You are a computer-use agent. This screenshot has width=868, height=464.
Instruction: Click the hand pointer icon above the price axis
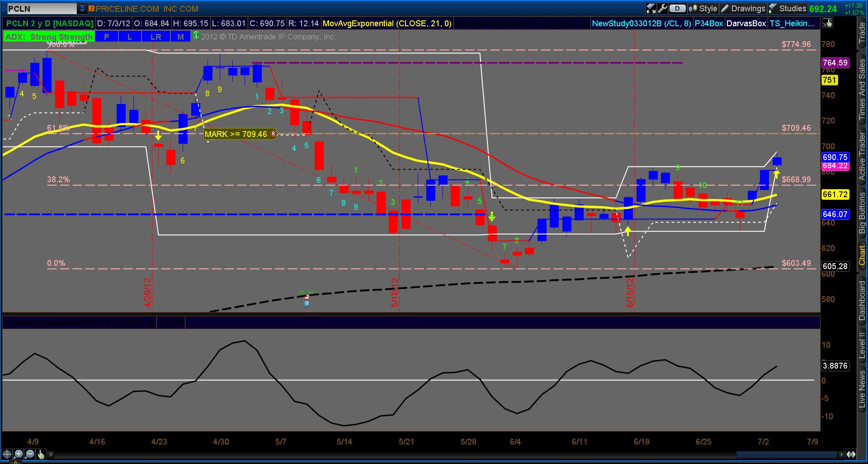(x=828, y=23)
